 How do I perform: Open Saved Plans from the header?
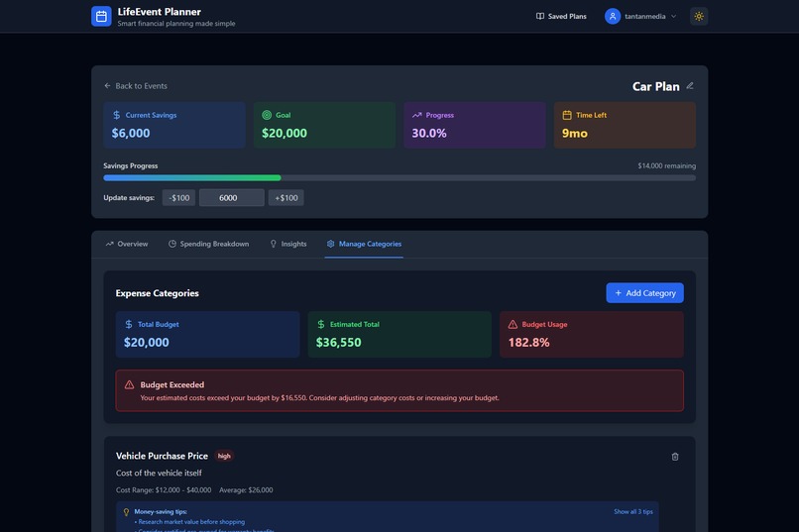[x=561, y=16]
